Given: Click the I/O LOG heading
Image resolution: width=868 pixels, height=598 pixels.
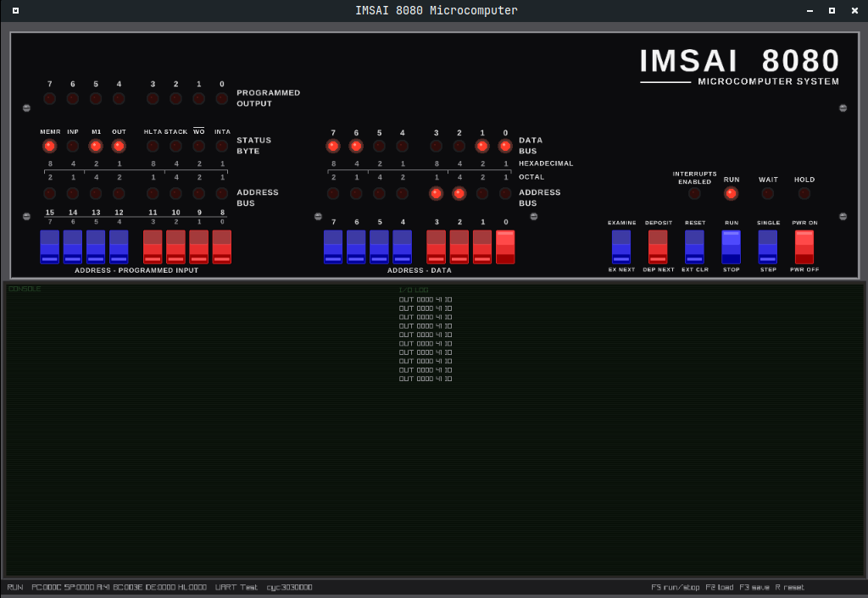Looking at the screenshot, I should (x=414, y=290).
